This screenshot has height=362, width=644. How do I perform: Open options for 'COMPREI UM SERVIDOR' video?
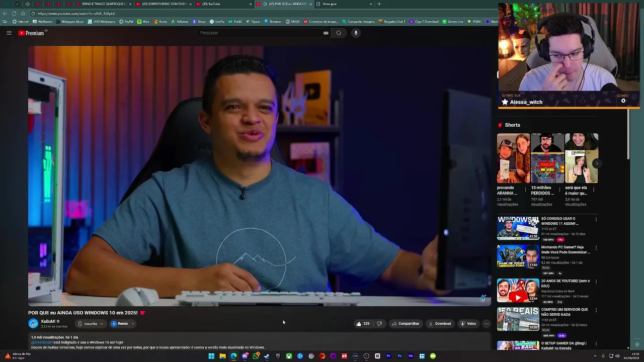[x=596, y=310]
